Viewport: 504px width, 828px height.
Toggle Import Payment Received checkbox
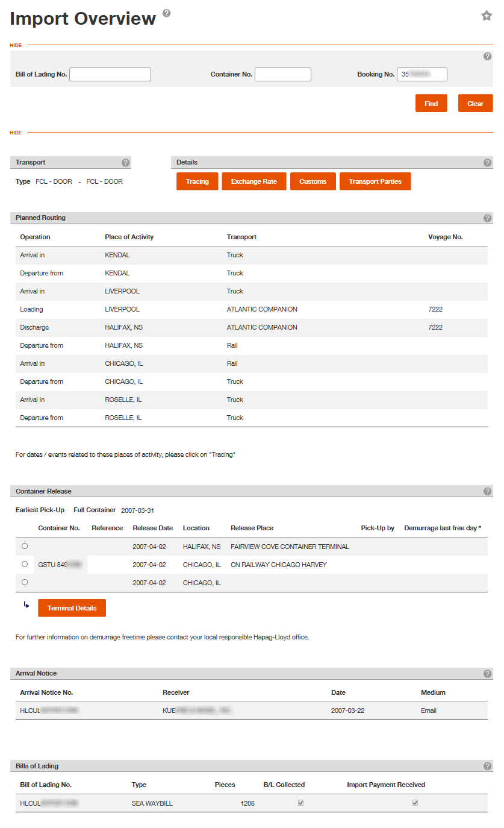(x=415, y=803)
